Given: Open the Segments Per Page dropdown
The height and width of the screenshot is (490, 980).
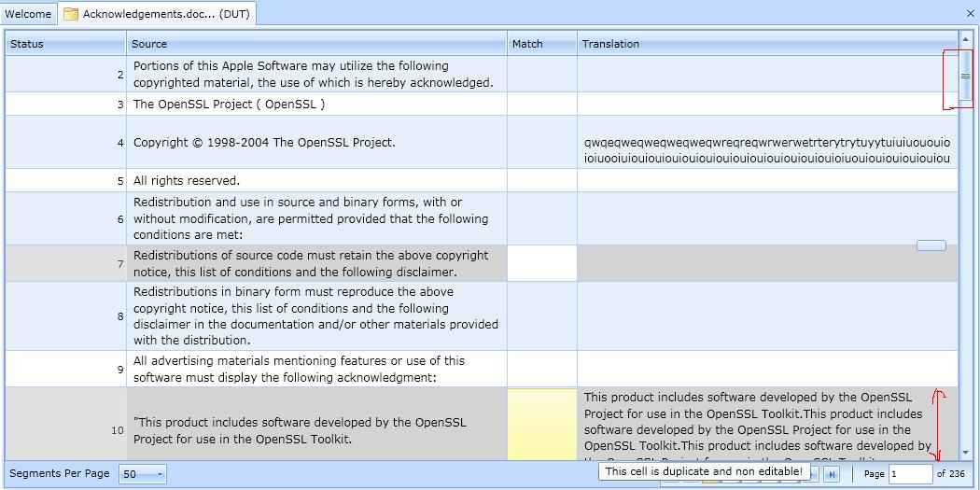Looking at the screenshot, I should tap(143, 474).
